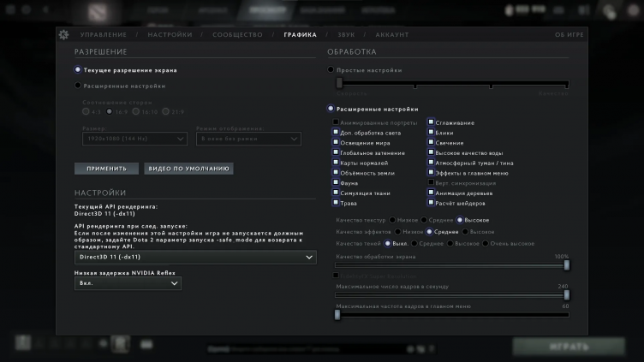Select the Простые настройки radio option
644x362 pixels.
[x=331, y=70]
